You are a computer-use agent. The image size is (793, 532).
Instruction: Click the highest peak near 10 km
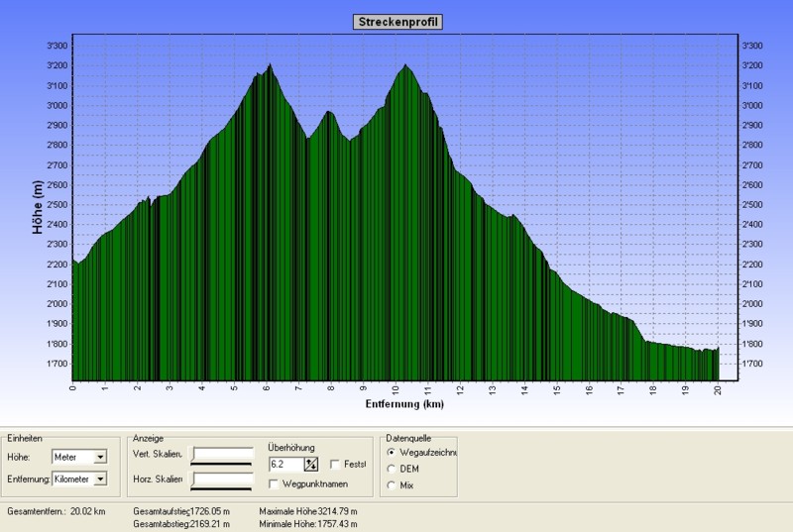point(404,67)
